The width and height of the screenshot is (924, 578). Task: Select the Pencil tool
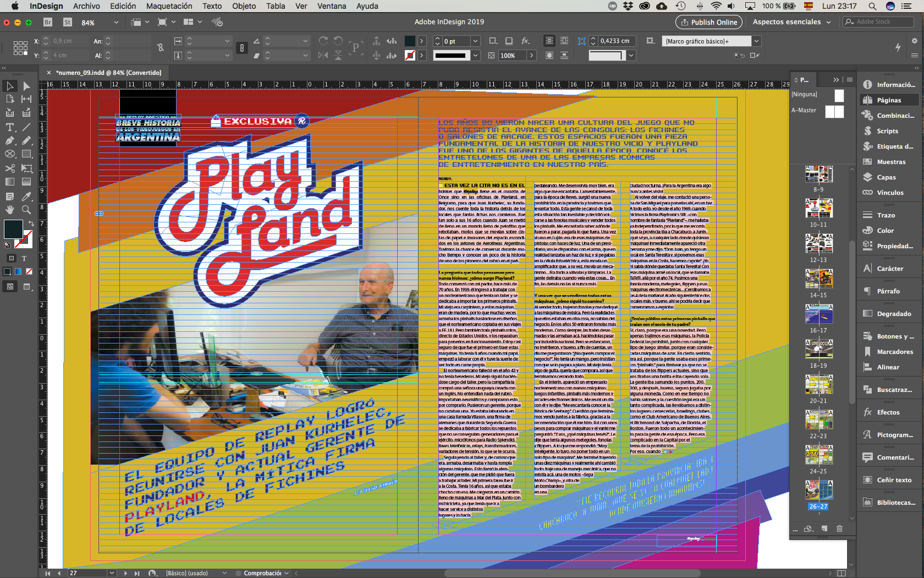[26, 141]
